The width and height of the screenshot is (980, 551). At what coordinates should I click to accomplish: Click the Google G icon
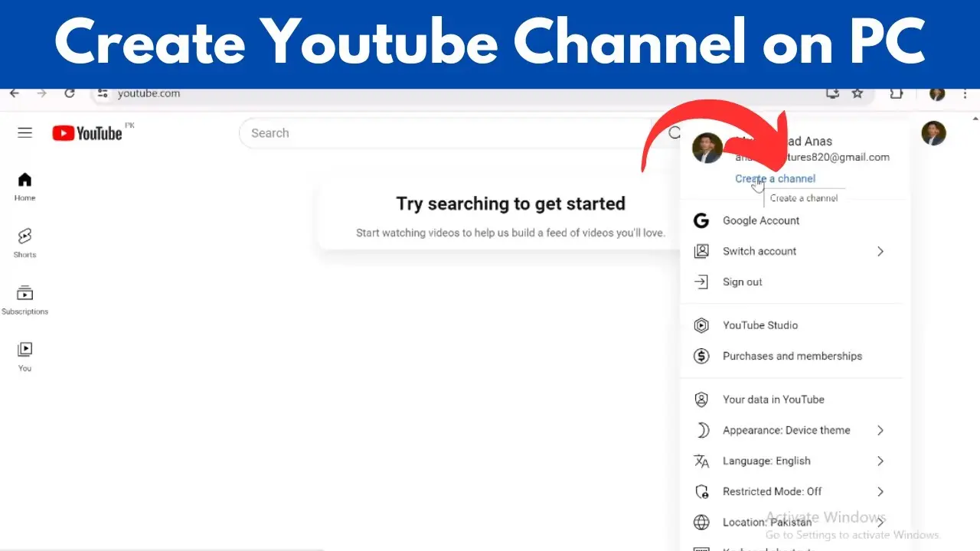701,220
